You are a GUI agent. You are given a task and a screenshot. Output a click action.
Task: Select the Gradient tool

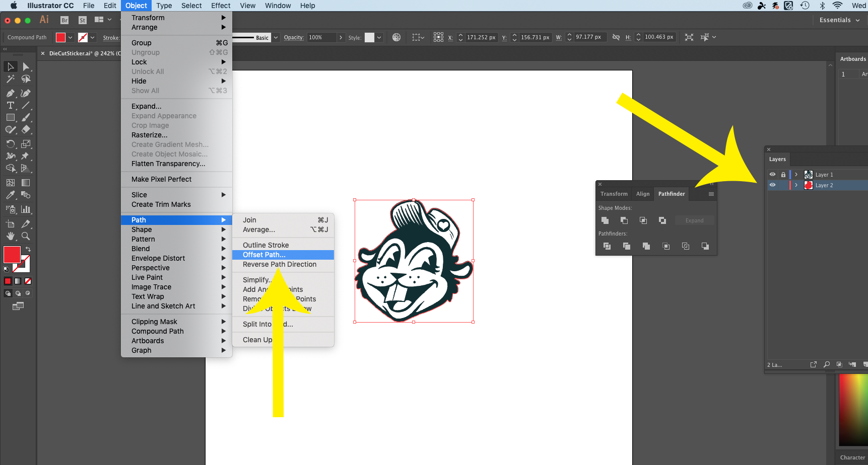coord(26,183)
